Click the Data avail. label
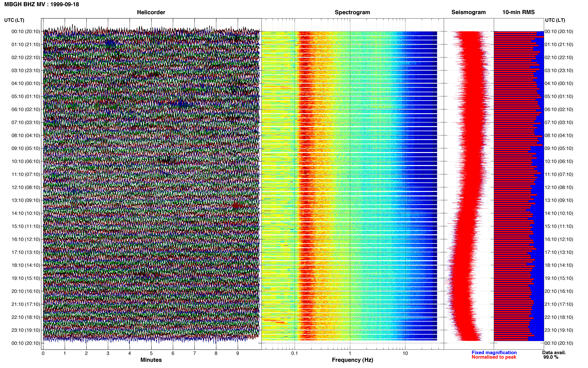588x368 pixels. [554, 352]
